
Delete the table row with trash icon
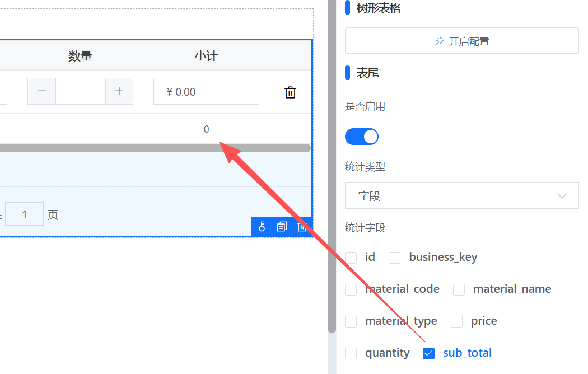click(x=290, y=92)
